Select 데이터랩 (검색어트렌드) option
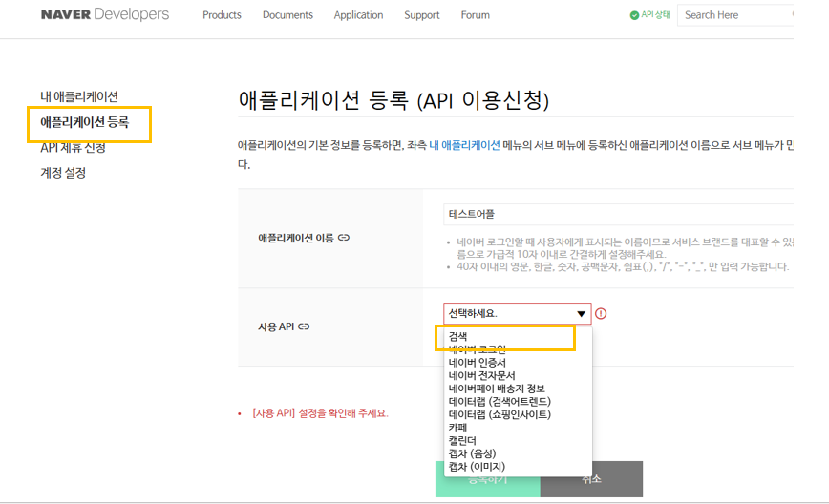 coord(518,402)
